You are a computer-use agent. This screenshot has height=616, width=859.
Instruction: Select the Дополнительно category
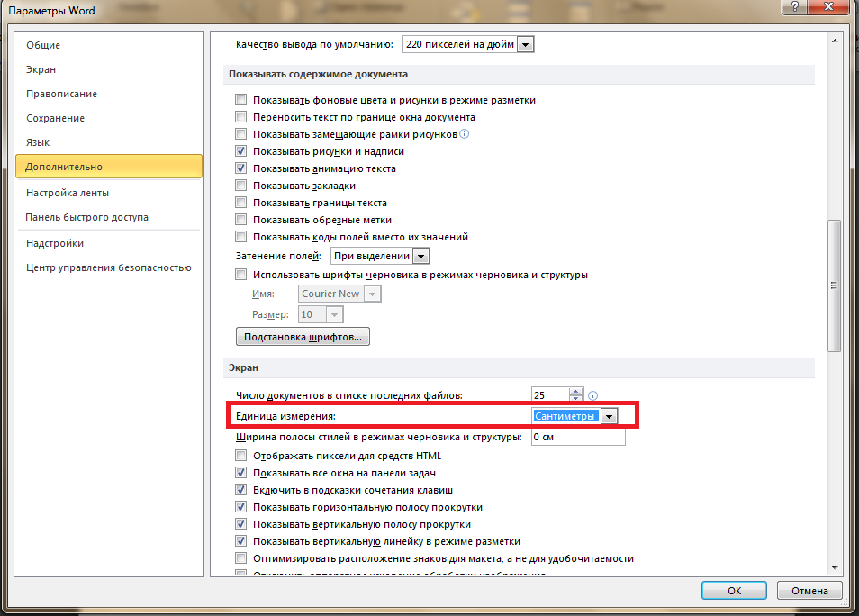point(109,167)
